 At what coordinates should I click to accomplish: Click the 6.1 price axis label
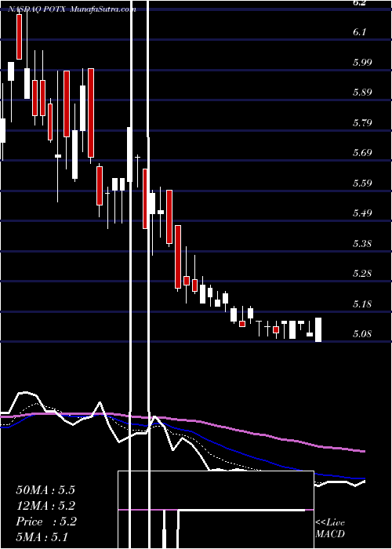[359, 32]
